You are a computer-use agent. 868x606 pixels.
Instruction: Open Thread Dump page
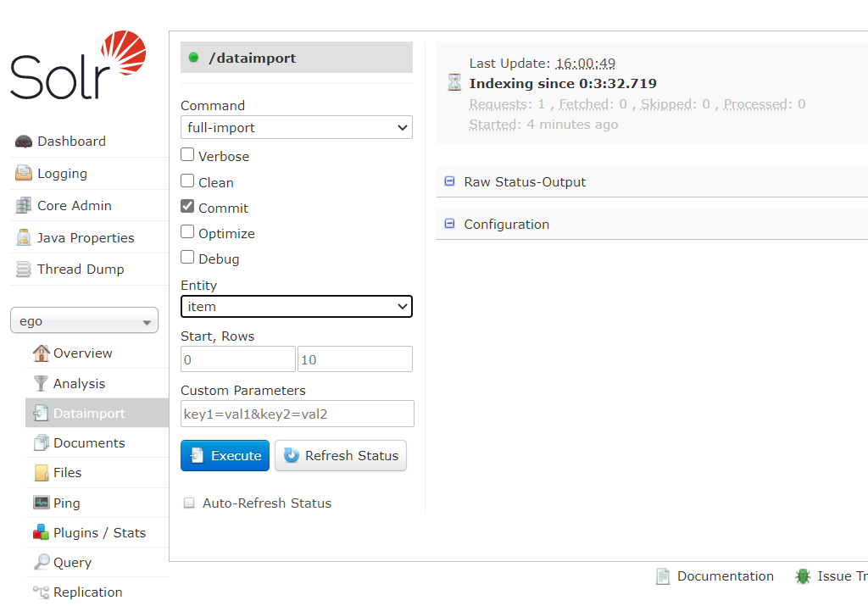pos(81,270)
